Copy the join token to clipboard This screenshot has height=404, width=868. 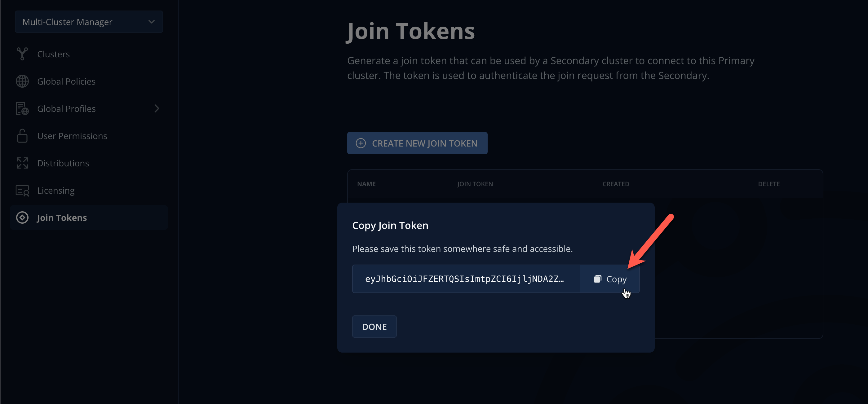(x=609, y=279)
